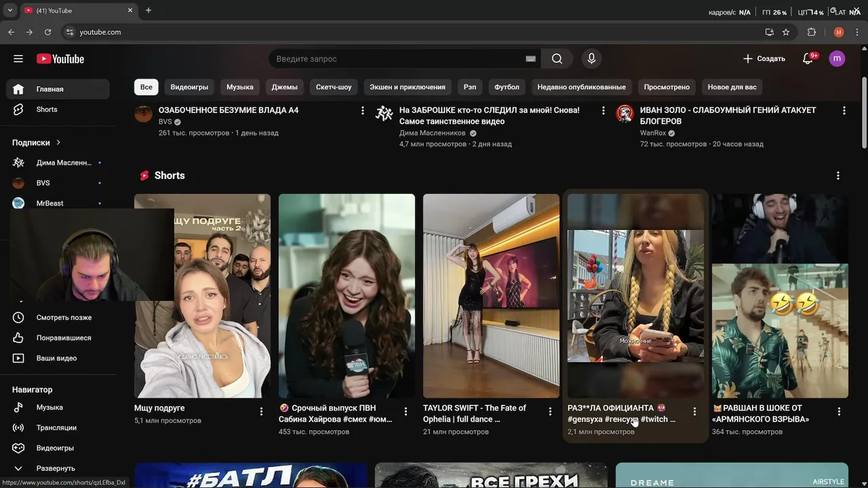Image resolution: width=868 pixels, height=488 pixels.
Task: Play Мщу подруге short thumbnail
Action: click(x=202, y=296)
